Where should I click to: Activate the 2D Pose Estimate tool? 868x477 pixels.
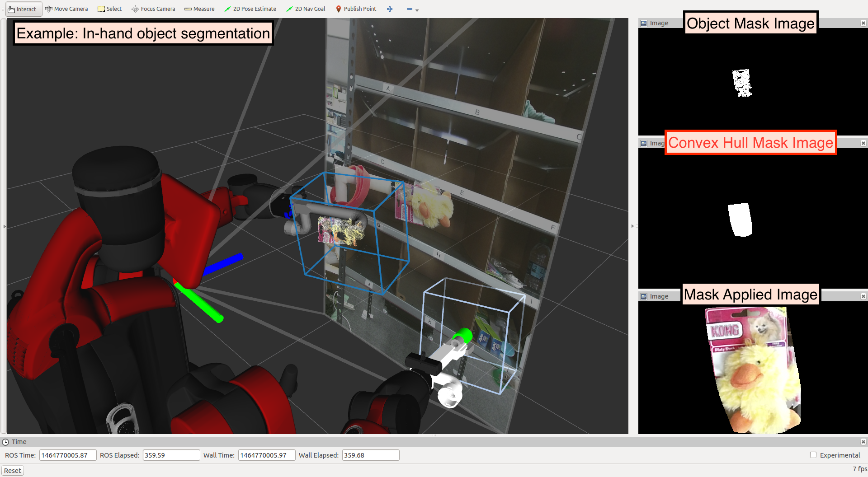(250, 9)
